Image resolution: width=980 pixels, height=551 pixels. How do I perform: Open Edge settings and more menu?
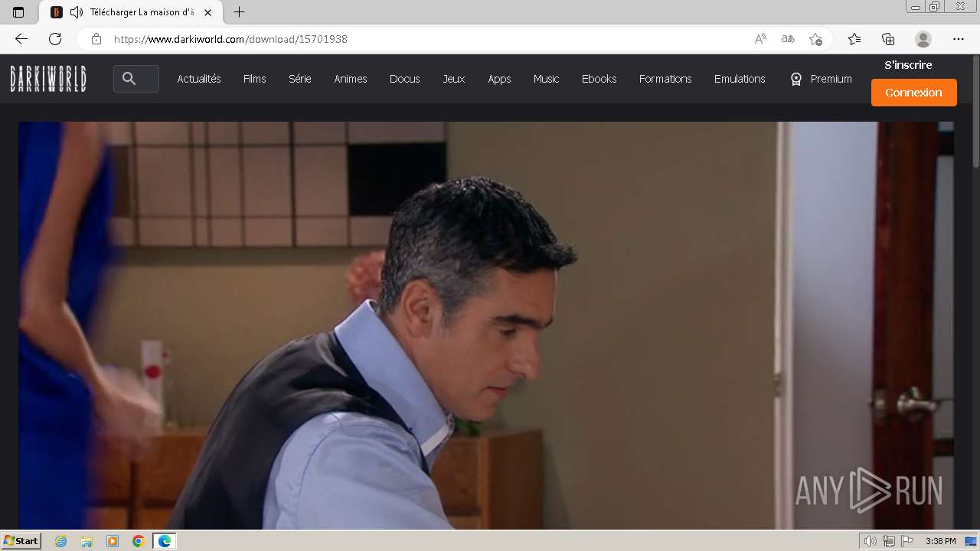(x=959, y=39)
